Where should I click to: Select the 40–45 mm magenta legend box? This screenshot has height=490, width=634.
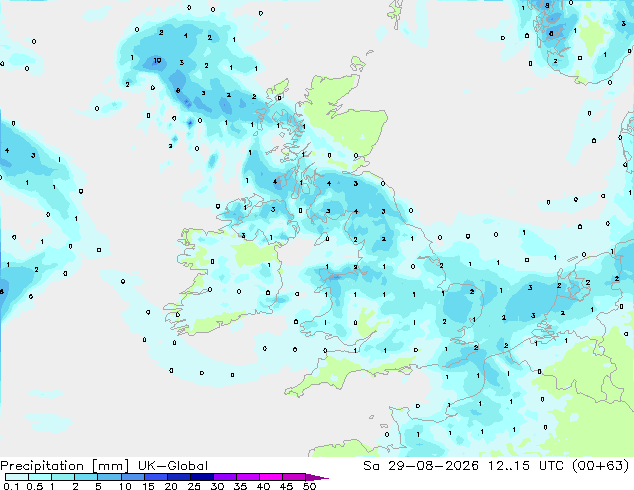tap(271, 477)
